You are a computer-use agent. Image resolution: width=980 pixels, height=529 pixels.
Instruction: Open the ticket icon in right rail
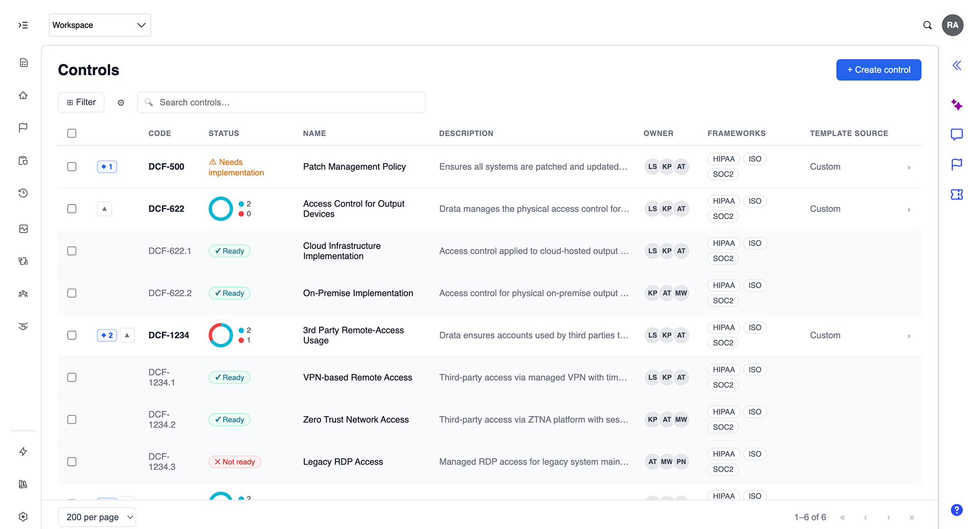point(957,194)
